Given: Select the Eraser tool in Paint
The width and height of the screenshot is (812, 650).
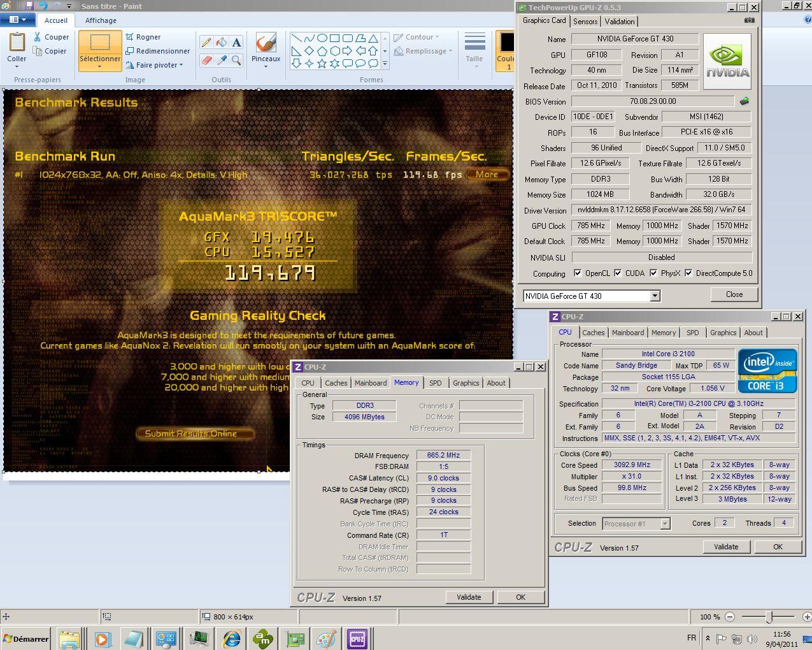Looking at the screenshot, I should click(x=206, y=60).
